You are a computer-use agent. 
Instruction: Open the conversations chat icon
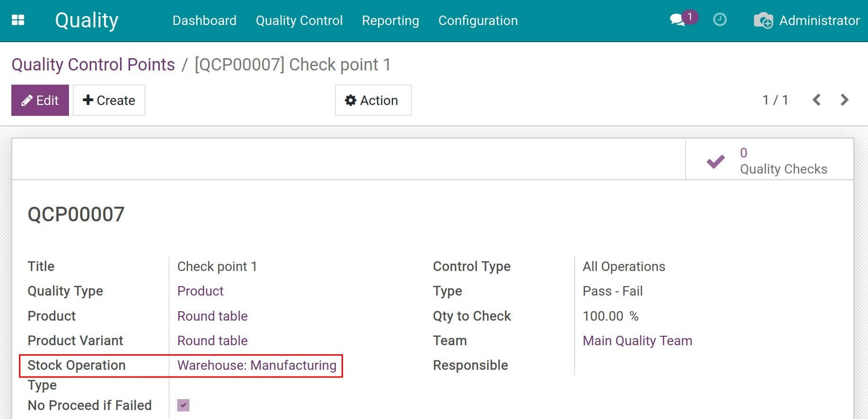pos(678,20)
